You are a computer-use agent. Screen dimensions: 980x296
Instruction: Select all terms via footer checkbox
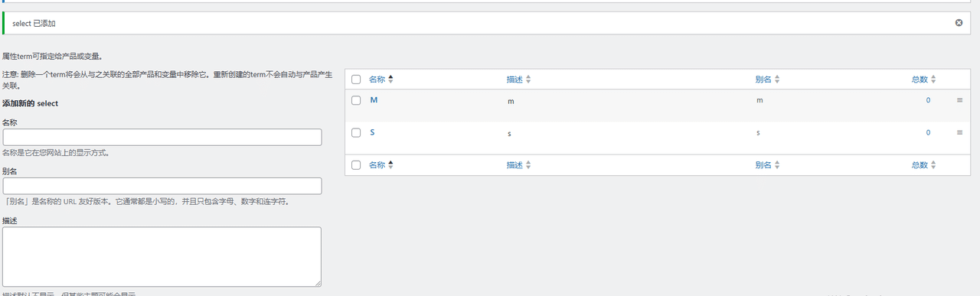pyautogui.click(x=356, y=164)
